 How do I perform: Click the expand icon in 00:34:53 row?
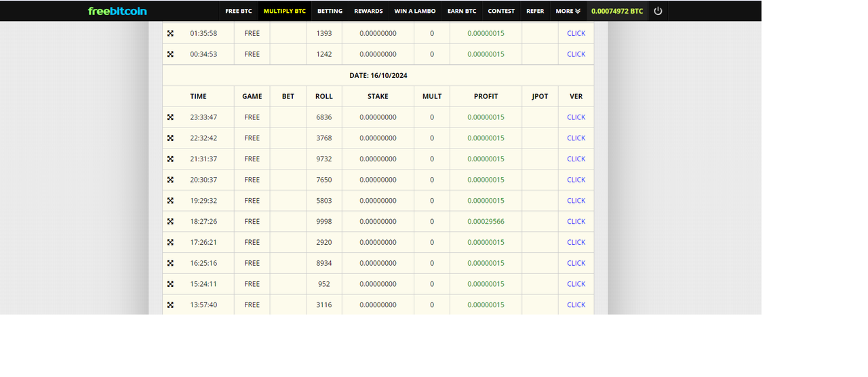click(170, 54)
